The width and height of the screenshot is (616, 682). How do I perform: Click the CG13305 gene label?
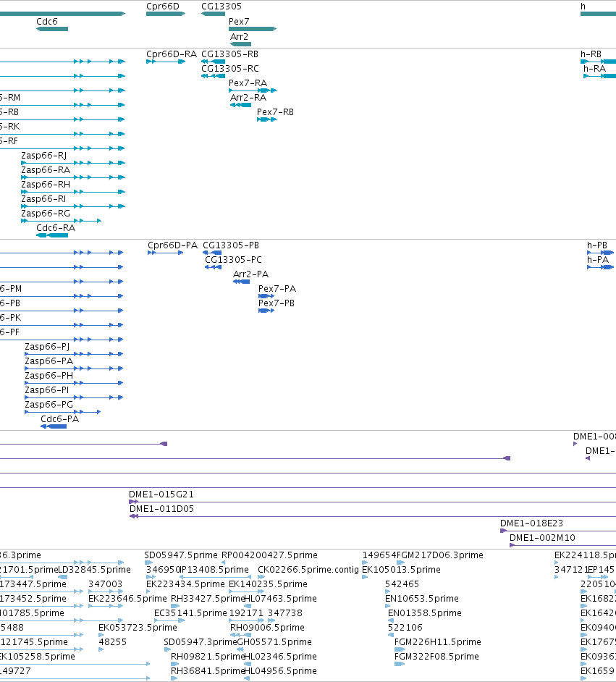[x=221, y=6]
